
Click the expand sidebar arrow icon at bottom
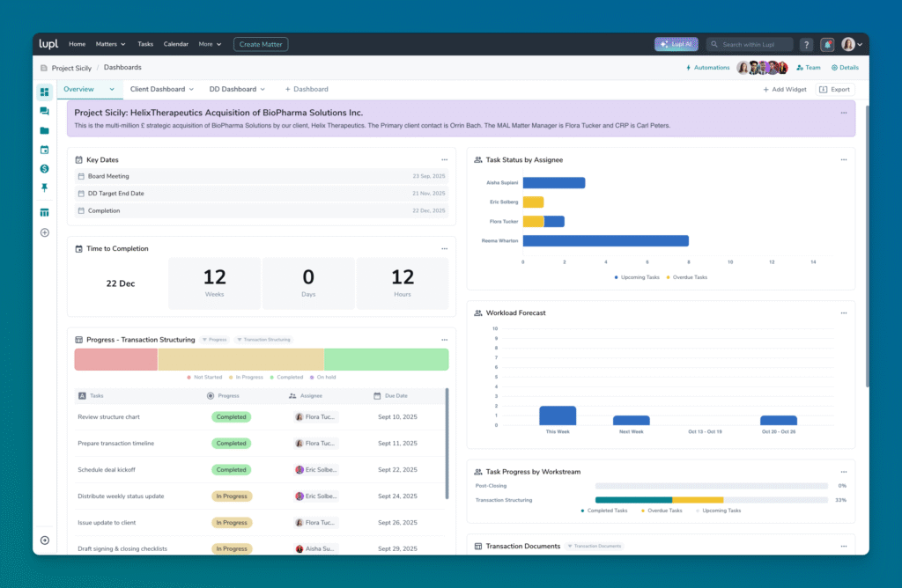(x=44, y=540)
